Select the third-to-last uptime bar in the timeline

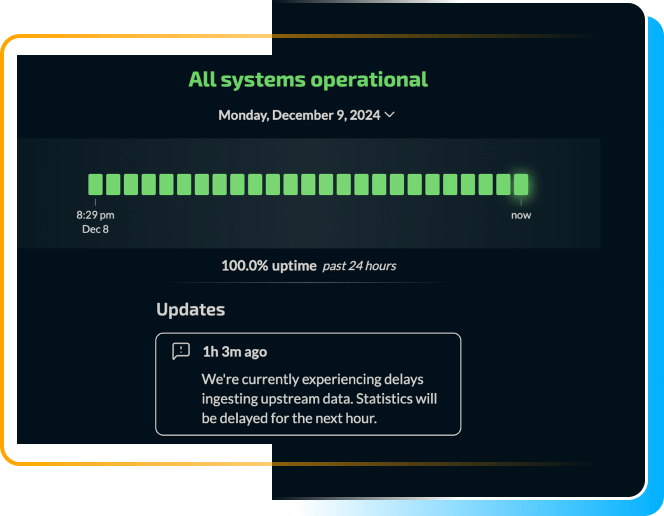(485, 184)
